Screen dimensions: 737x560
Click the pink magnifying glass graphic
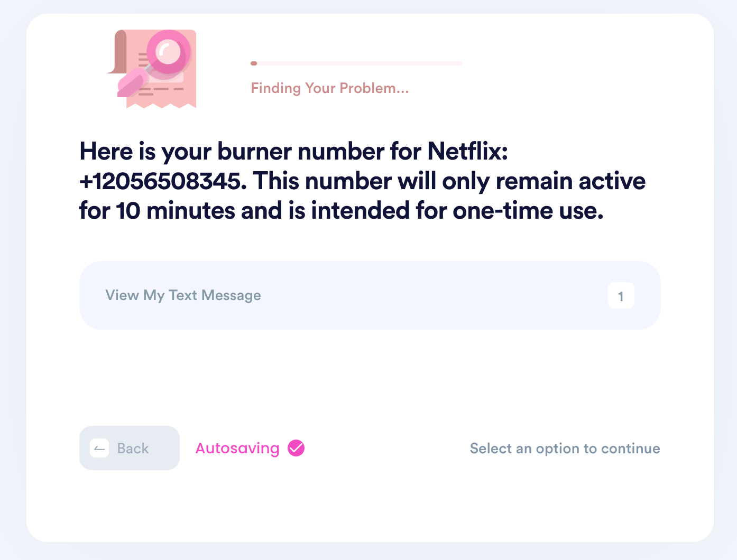pos(169,53)
